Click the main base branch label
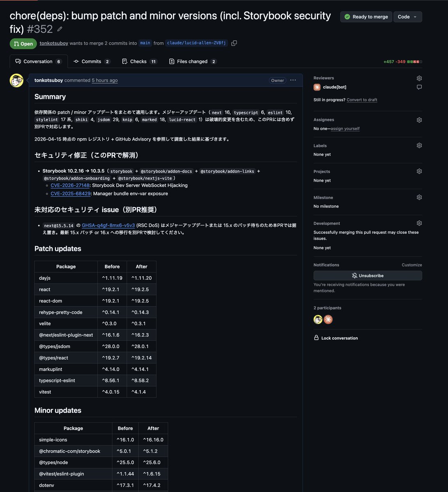 click(145, 43)
